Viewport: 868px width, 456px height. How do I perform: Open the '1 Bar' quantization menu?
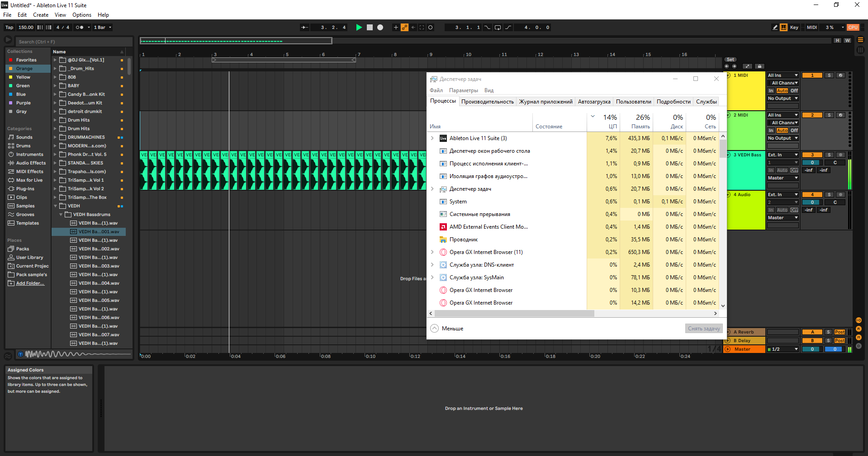coord(103,28)
